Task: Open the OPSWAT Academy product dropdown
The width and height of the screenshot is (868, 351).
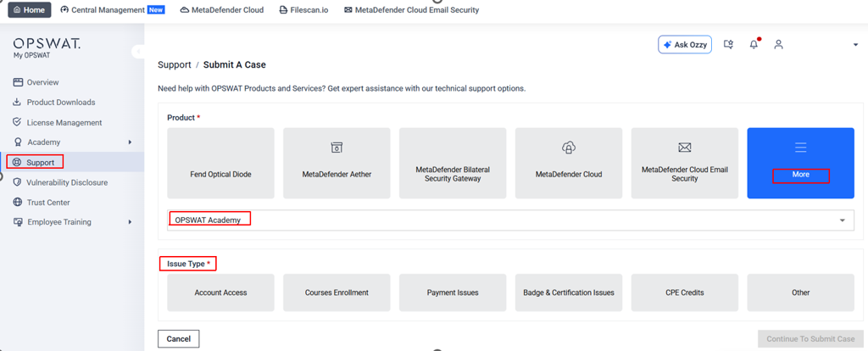Action: [x=510, y=220]
